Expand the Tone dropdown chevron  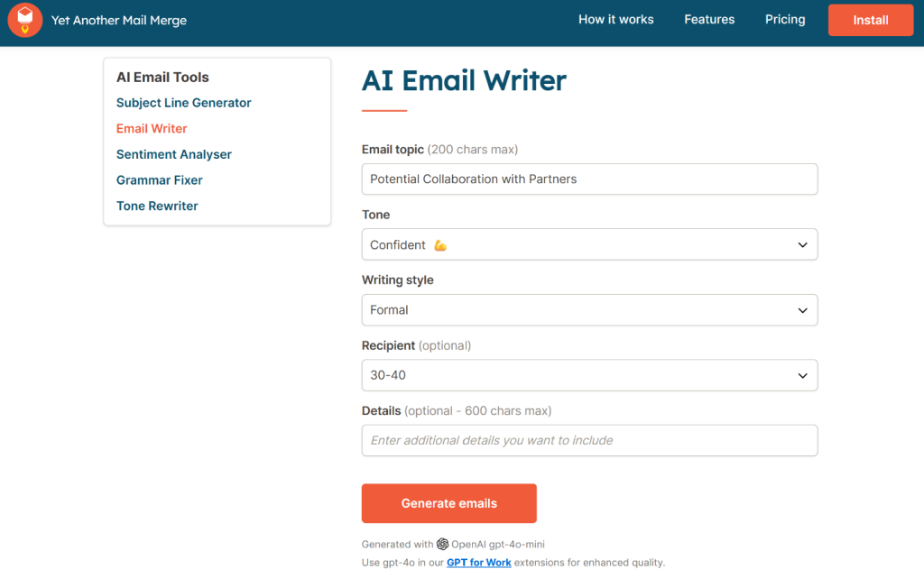pos(802,244)
